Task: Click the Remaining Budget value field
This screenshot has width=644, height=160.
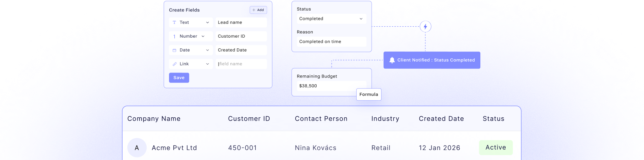Action: pyautogui.click(x=326, y=86)
